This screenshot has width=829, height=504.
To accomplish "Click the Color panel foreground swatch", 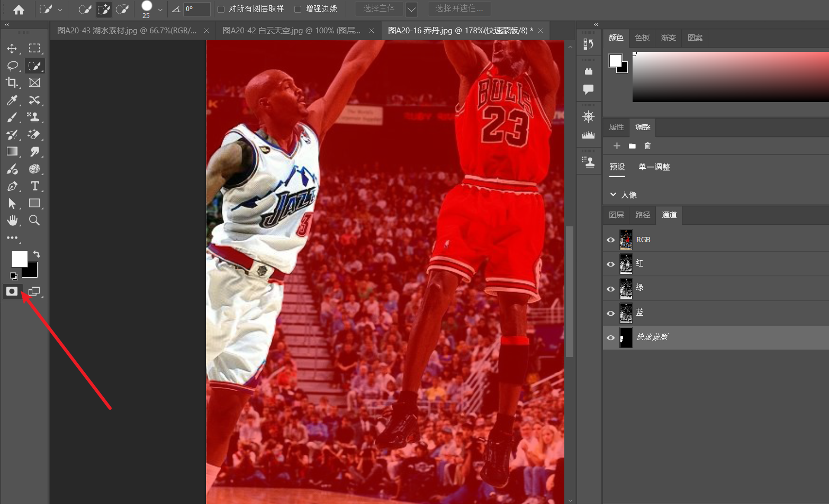I will [615, 61].
